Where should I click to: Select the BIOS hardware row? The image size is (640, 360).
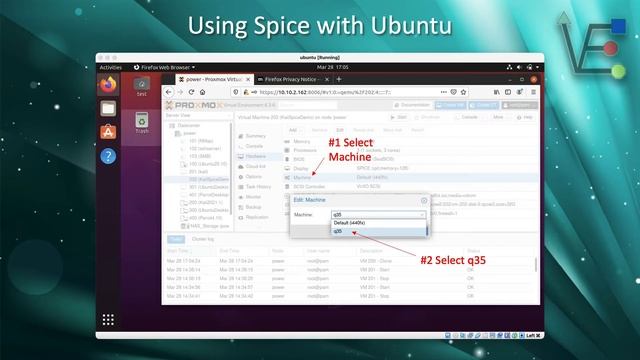tap(410, 160)
